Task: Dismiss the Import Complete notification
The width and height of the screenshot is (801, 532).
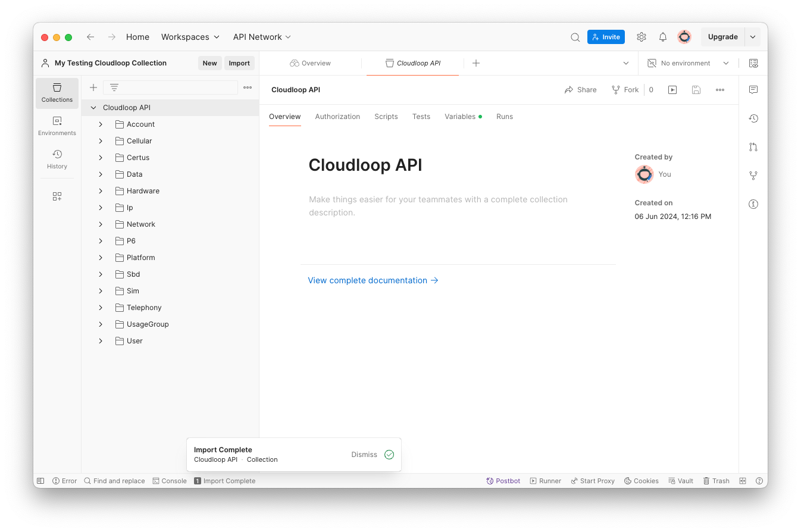Action: pos(364,455)
